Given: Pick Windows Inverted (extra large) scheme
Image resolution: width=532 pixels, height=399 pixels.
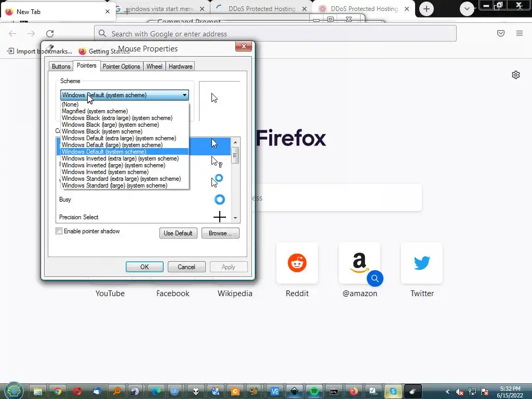Looking at the screenshot, I should click(125, 158).
